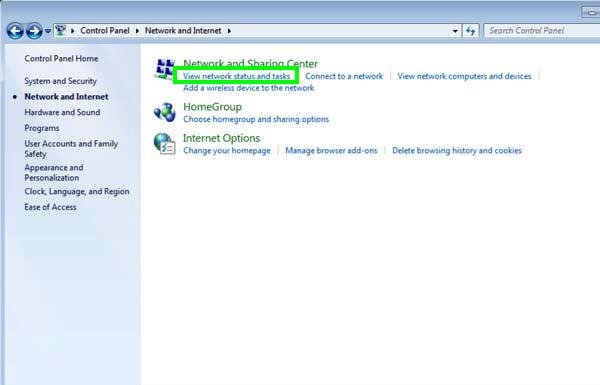Select Network and Internet breadcrumb

click(183, 31)
